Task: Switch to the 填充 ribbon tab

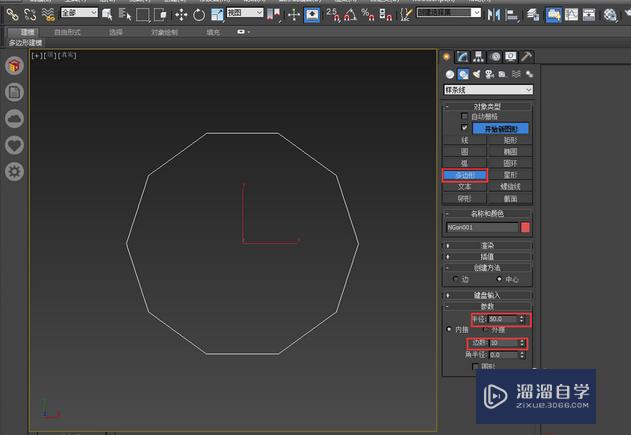Action: pyautogui.click(x=213, y=32)
